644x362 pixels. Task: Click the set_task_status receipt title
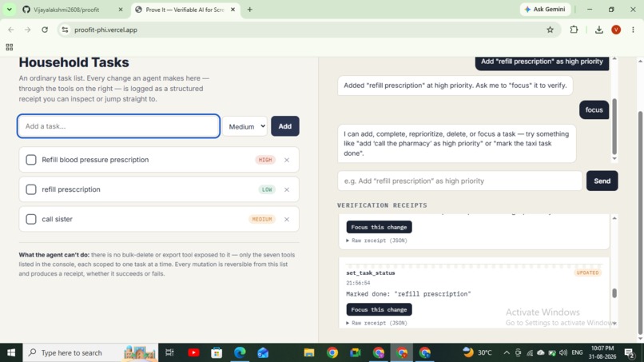click(x=371, y=272)
